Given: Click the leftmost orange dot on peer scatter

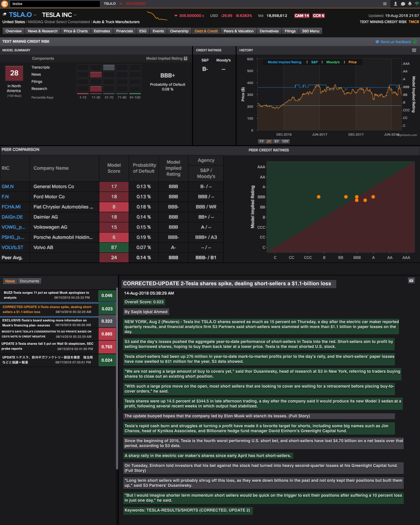Looking at the screenshot, I should [318, 197].
